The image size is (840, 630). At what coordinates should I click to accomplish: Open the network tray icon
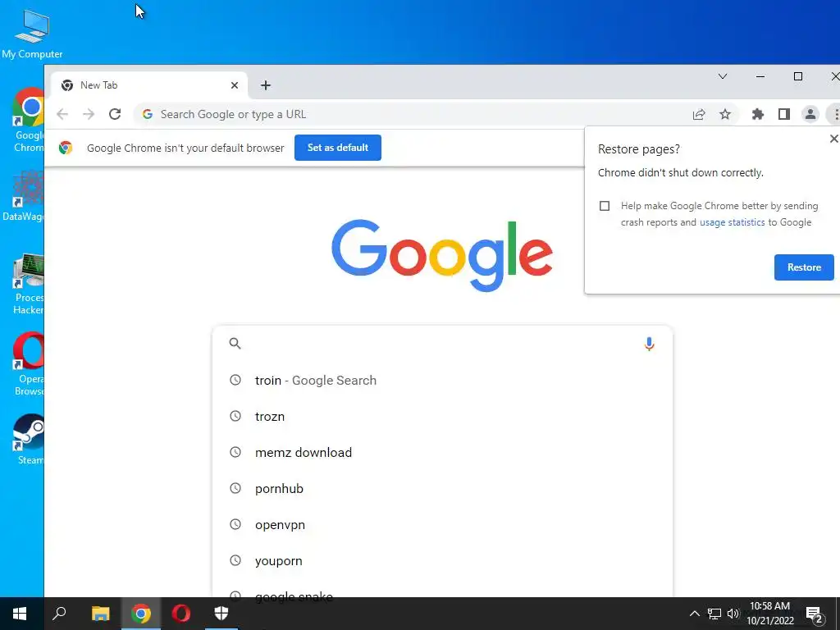[714, 614]
